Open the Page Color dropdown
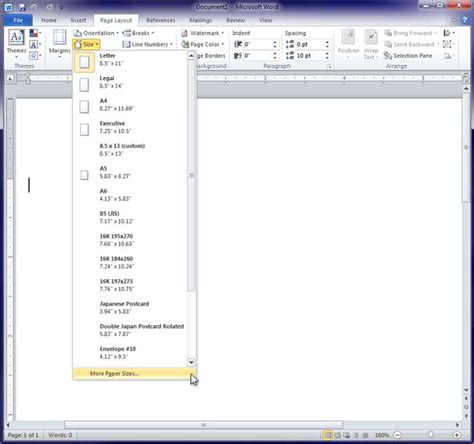This screenshot has height=444, width=474. [202, 44]
